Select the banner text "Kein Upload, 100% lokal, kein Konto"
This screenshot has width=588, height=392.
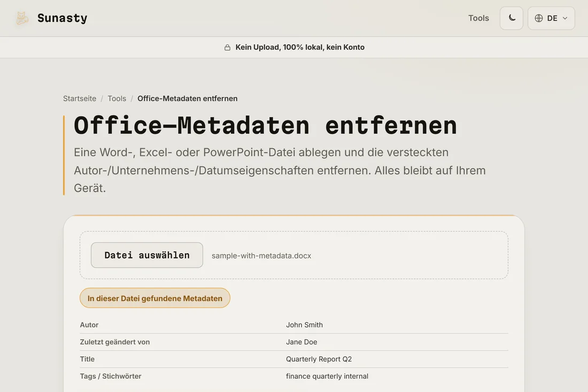pyautogui.click(x=300, y=47)
